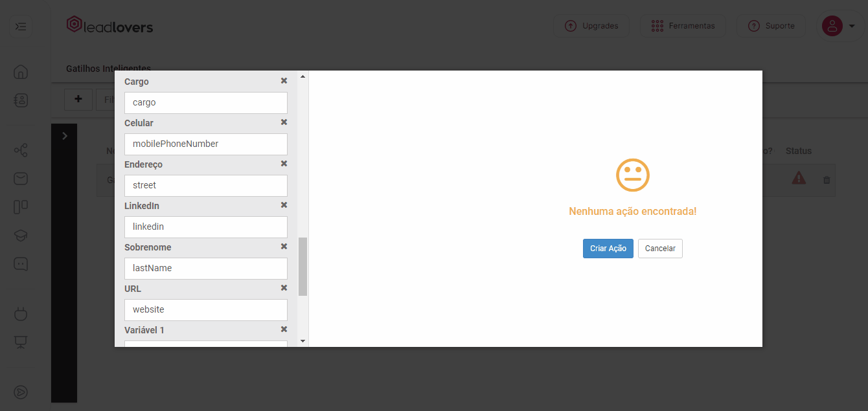Expand the black side panel chevron

(64, 136)
